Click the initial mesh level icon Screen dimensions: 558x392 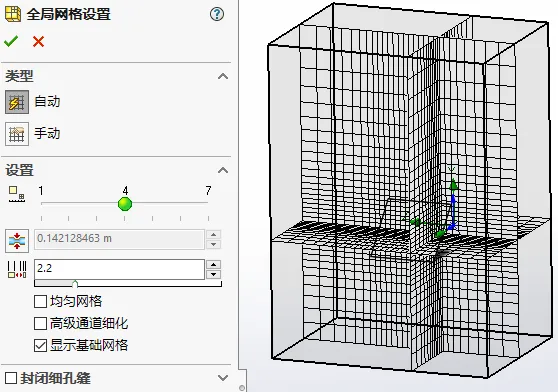coord(17,194)
